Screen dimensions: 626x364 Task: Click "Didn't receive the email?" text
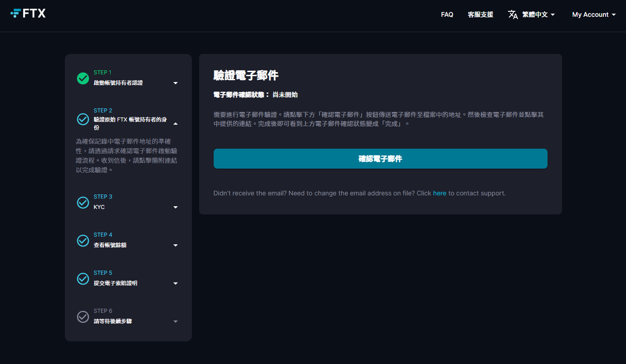pos(250,193)
